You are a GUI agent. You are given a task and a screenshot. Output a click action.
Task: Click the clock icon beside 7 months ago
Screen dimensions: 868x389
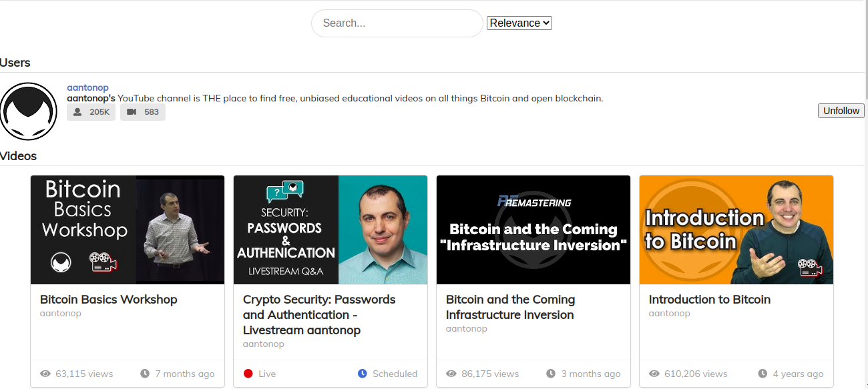coord(145,374)
